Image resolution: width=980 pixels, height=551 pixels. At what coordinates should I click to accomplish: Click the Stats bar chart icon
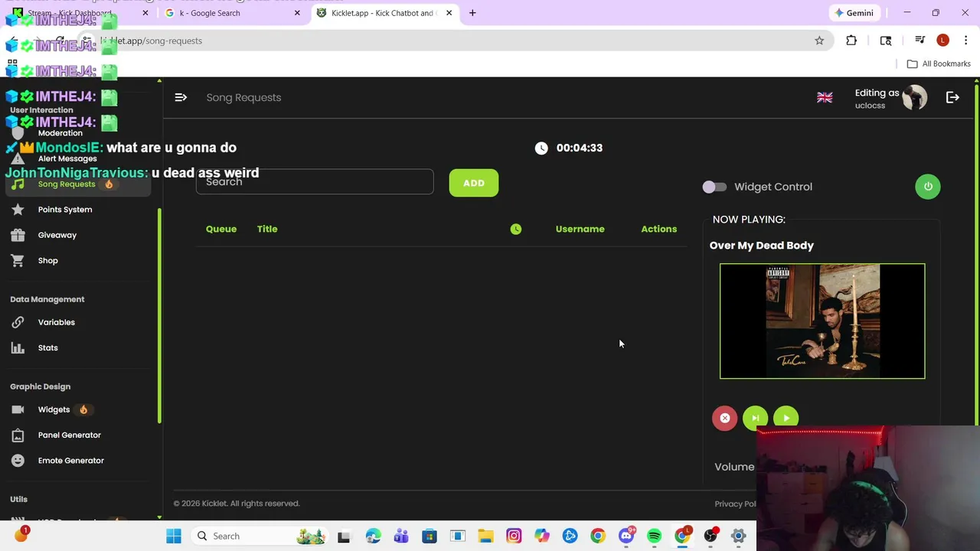18,347
